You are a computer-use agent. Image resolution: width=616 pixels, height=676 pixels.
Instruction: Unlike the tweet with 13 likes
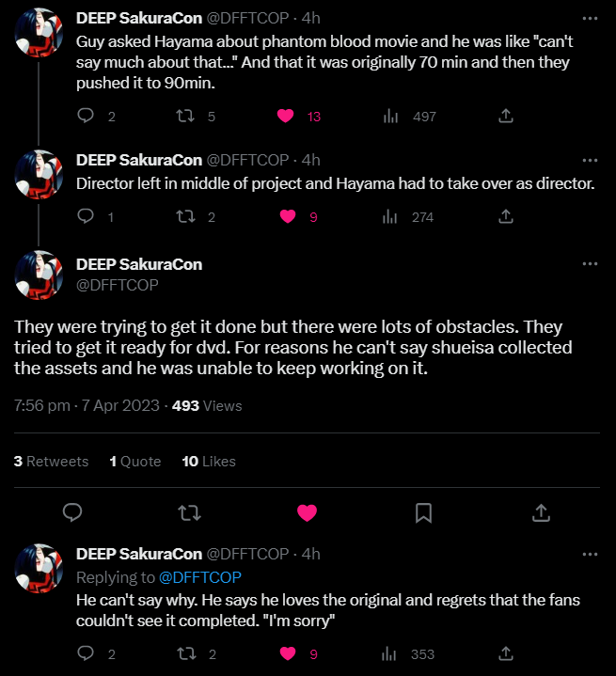(286, 117)
